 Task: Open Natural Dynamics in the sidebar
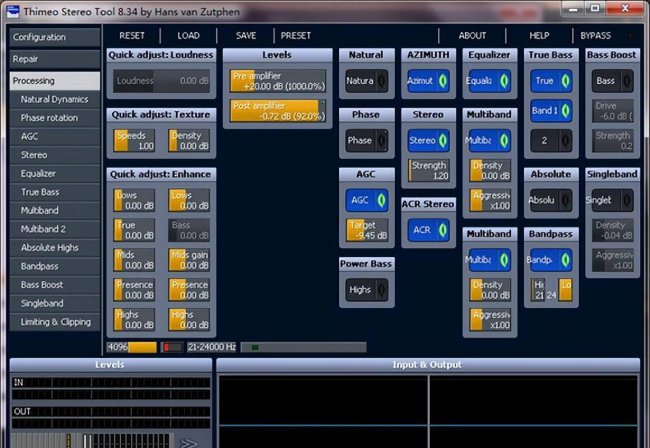(x=55, y=99)
